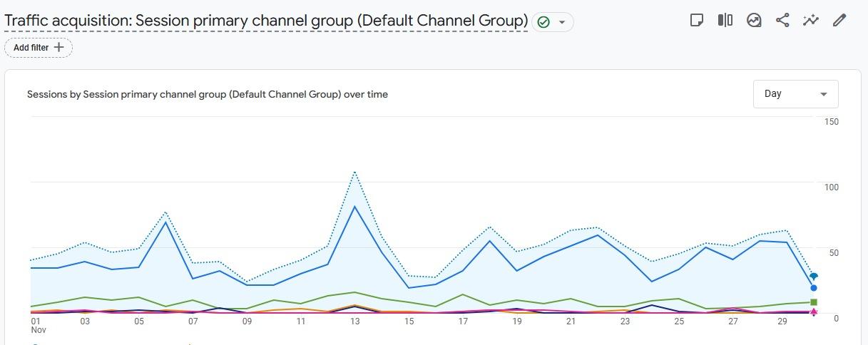Viewport: 868px width, 345px height.
Task: Click the dotted line teardrop end marker
Action: point(814,277)
